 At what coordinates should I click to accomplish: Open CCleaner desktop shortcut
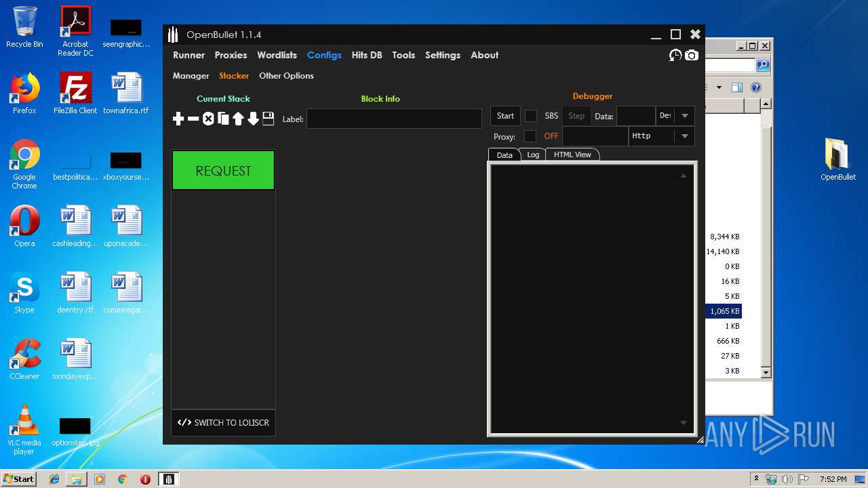[24, 359]
